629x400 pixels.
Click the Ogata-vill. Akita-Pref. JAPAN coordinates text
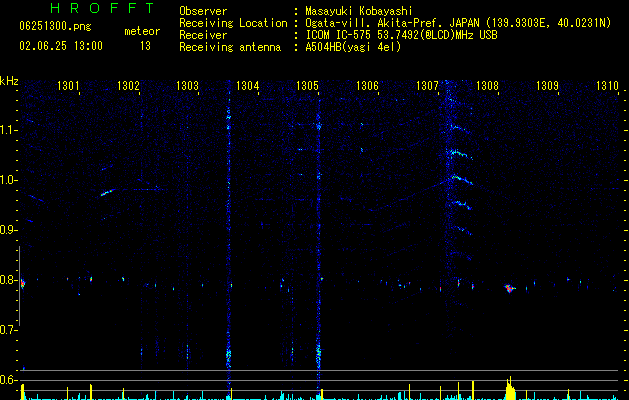[x=458, y=23]
